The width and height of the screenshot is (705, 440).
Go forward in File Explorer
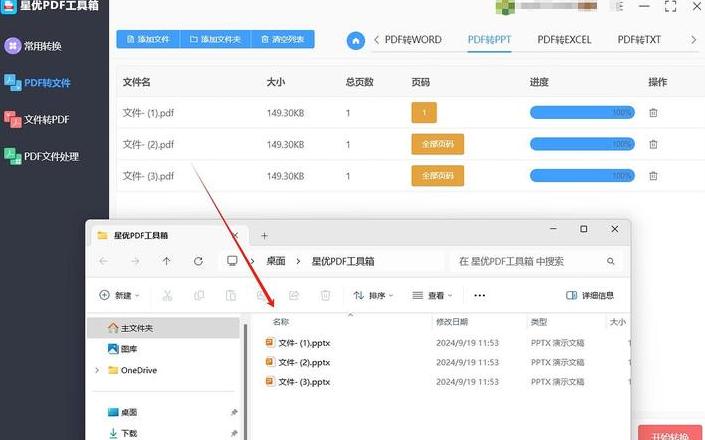pos(135,261)
